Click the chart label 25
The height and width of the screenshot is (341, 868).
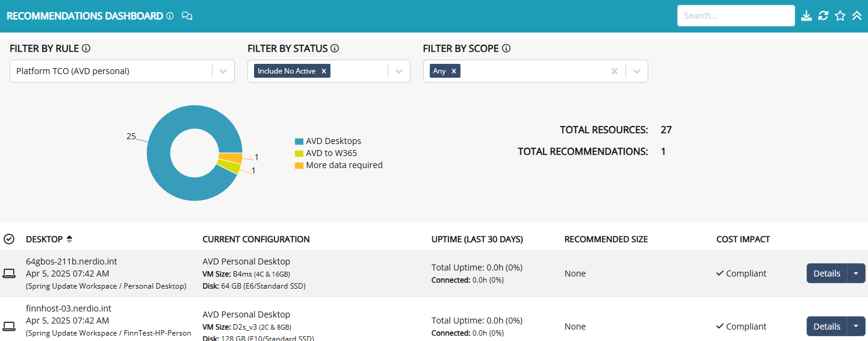[131, 136]
